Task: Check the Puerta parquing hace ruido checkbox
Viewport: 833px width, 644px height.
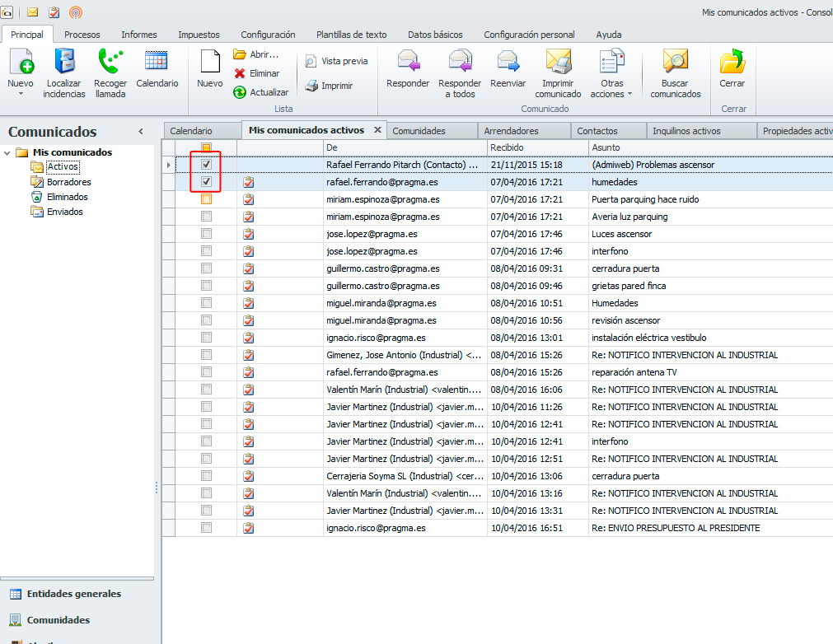Action: point(206,199)
